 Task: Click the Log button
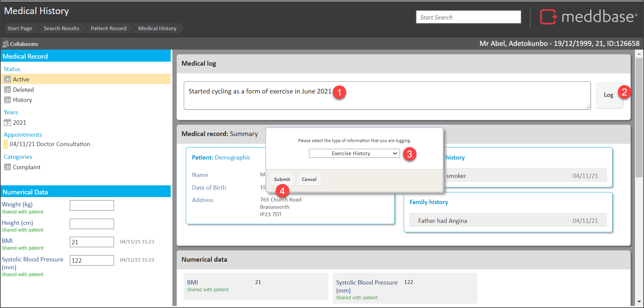pos(609,95)
